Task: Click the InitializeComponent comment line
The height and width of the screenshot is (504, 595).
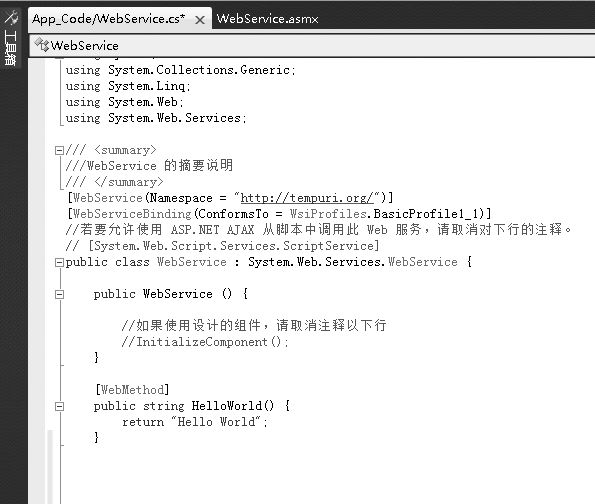Action: [x=205, y=342]
